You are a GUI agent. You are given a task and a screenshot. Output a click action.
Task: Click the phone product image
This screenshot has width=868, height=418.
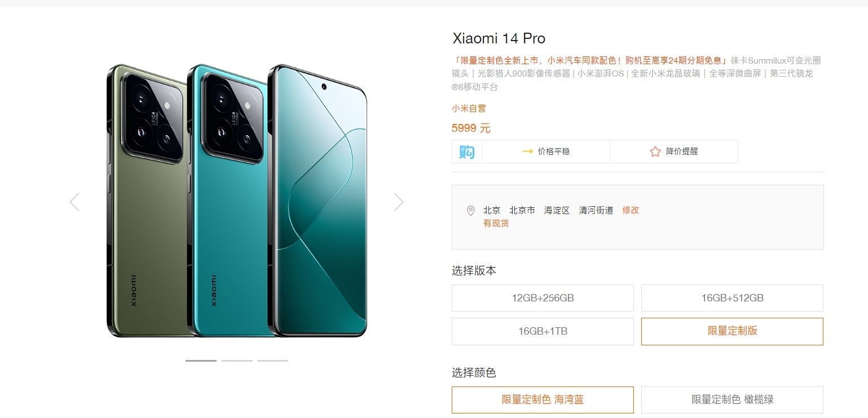click(237, 201)
